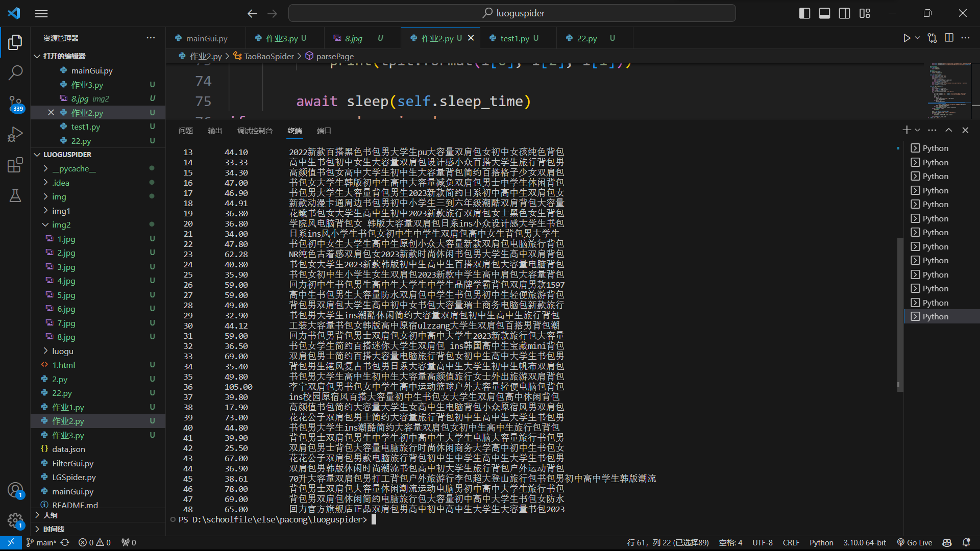Click the terminal vertical scrollbar
This screenshot has width=980, height=551.
(900, 314)
